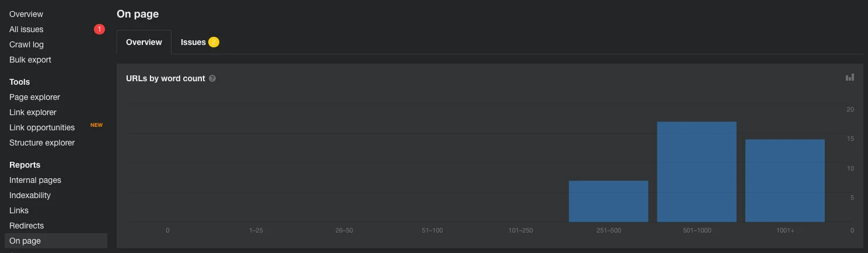Open Structure explorer

click(42, 143)
